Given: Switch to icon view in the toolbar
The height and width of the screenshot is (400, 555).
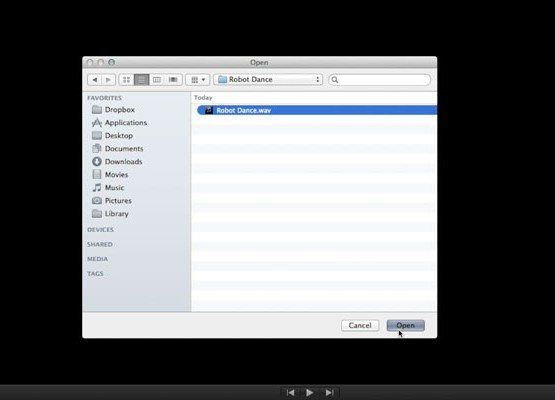Looking at the screenshot, I should click(x=126, y=80).
